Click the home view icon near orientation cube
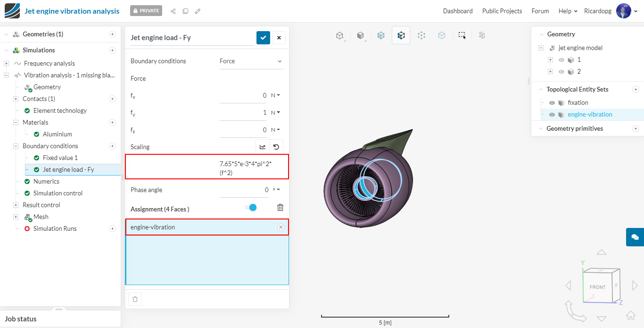 [x=631, y=315]
